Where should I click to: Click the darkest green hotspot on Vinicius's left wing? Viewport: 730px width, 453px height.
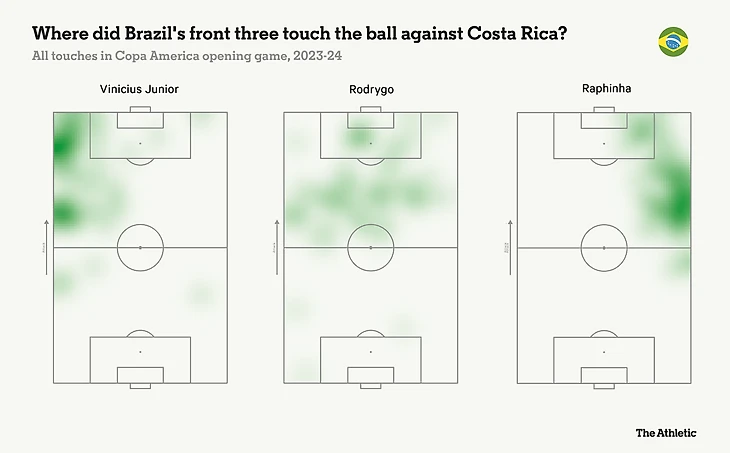click(x=61, y=146)
